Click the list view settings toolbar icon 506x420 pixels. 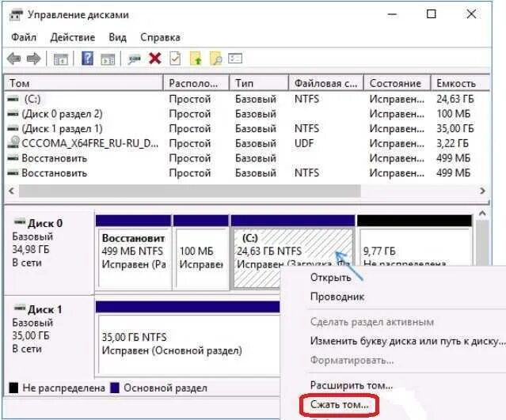pyautogui.click(x=235, y=59)
